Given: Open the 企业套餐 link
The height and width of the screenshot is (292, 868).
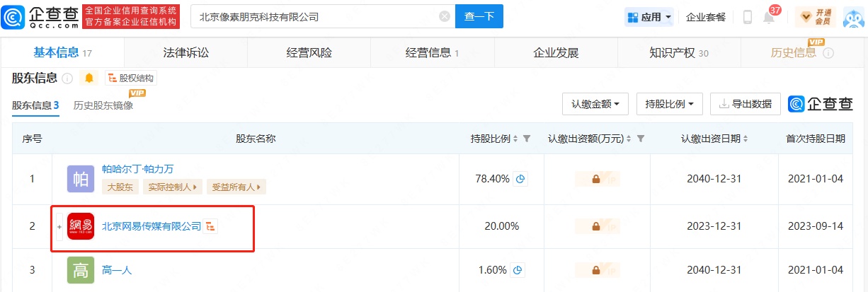Looking at the screenshot, I should [706, 17].
